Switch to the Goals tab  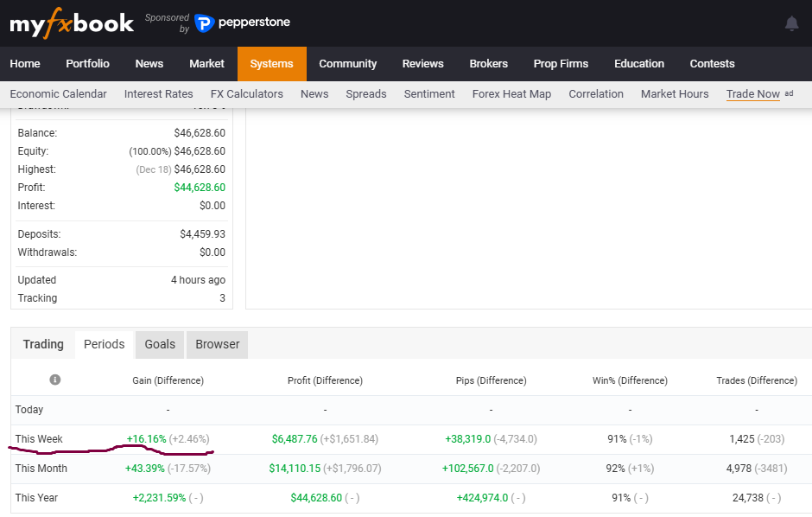click(x=160, y=344)
